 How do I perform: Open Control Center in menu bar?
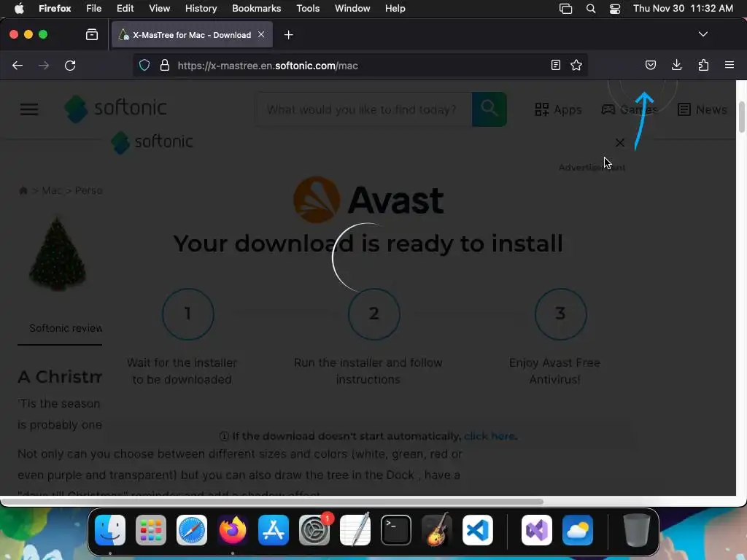(x=614, y=8)
